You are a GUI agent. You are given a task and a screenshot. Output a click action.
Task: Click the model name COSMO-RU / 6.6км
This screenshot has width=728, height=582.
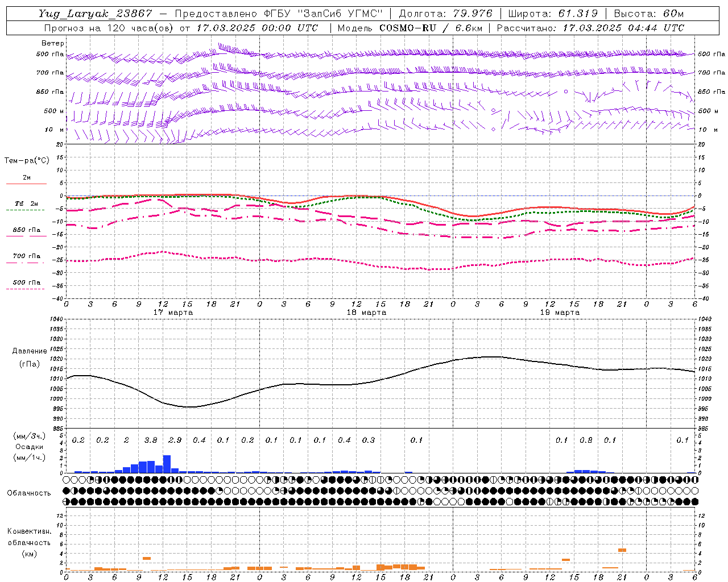pos(431,28)
